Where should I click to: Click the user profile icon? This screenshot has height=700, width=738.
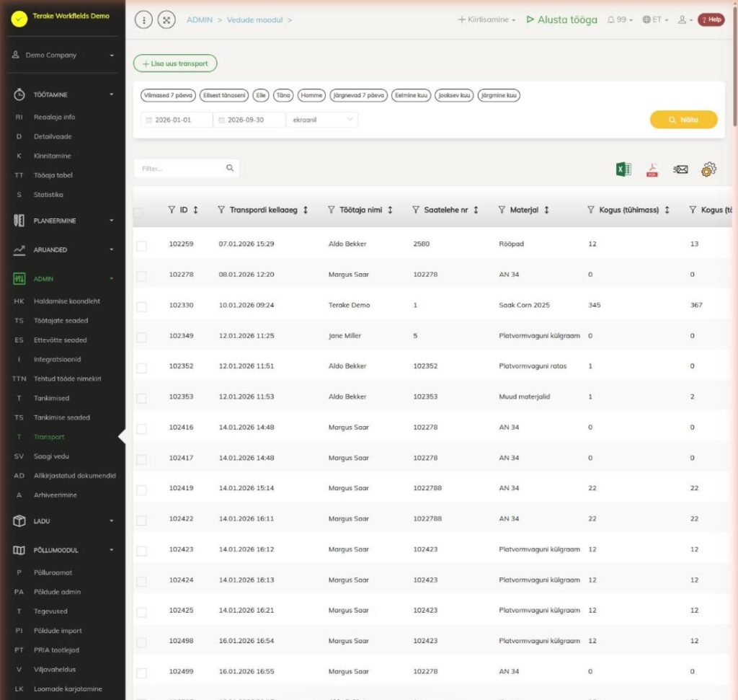coord(685,19)
